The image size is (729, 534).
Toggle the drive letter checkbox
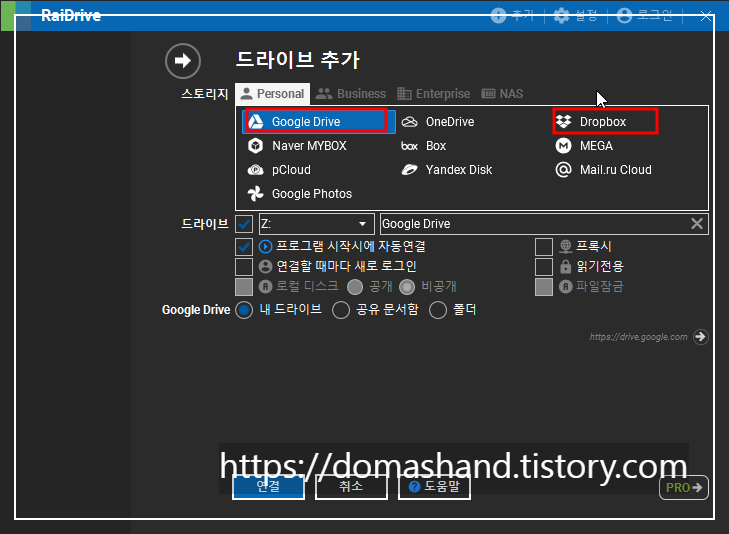point(244,224)
